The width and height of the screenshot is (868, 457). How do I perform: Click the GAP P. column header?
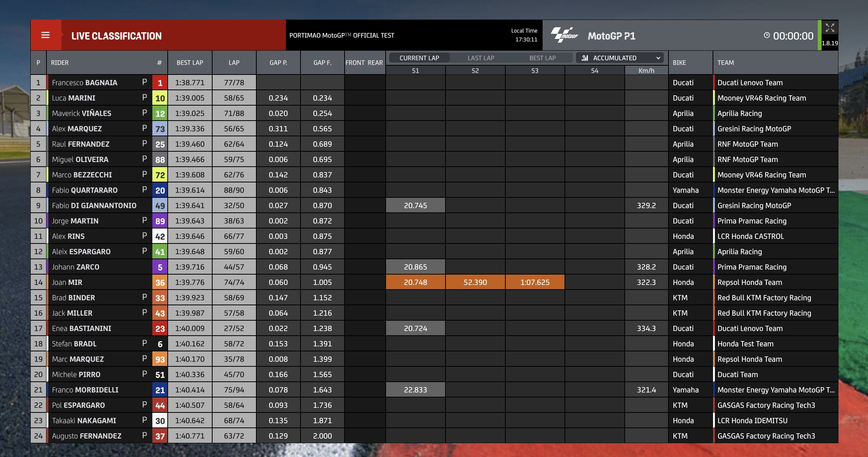[x=278, y=63]
